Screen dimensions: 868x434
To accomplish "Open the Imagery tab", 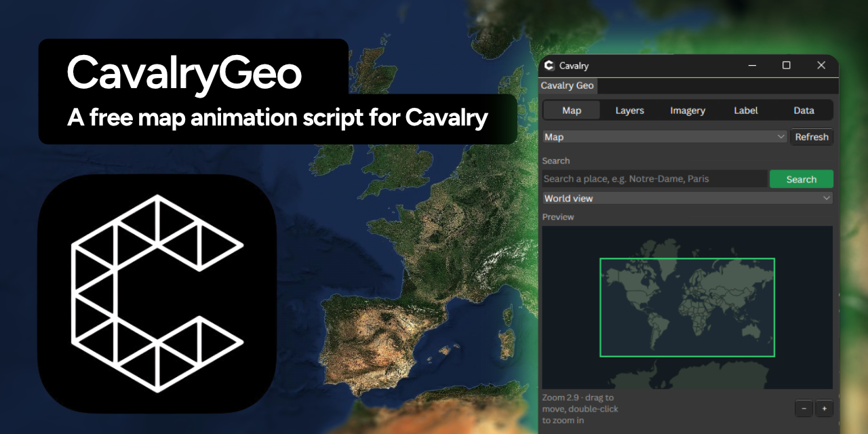I will (x=688, y=111).
